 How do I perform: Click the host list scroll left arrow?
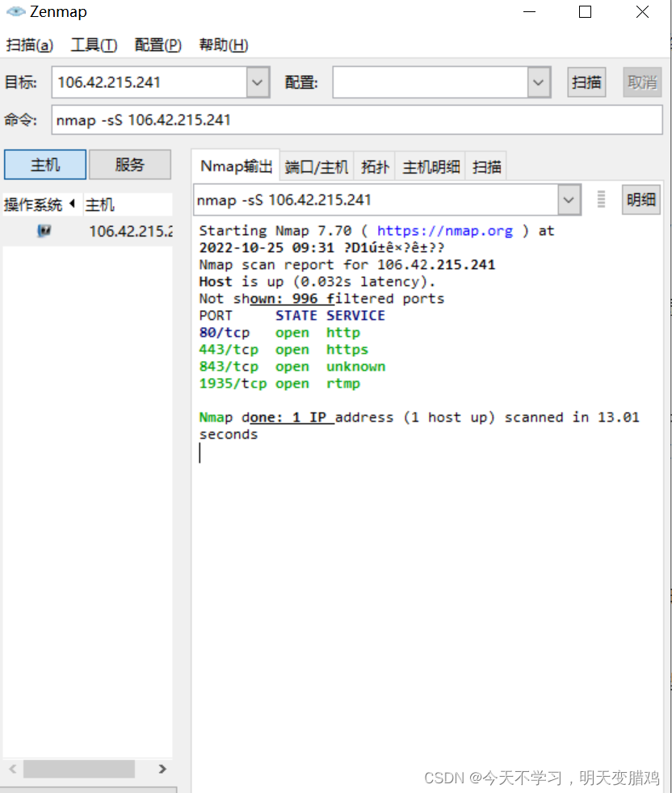pos(13,769)
